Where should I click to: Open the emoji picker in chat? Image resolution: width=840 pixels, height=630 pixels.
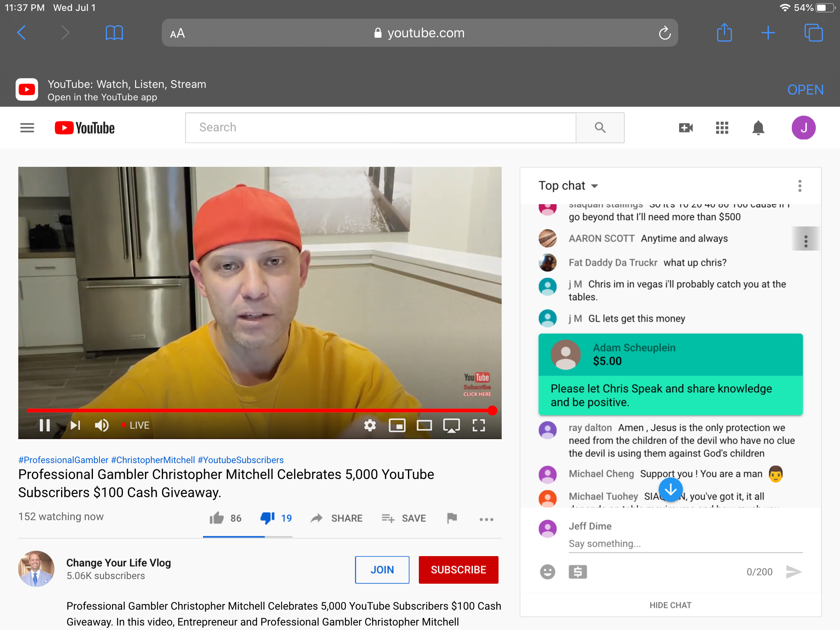click(x=547, y=572)
